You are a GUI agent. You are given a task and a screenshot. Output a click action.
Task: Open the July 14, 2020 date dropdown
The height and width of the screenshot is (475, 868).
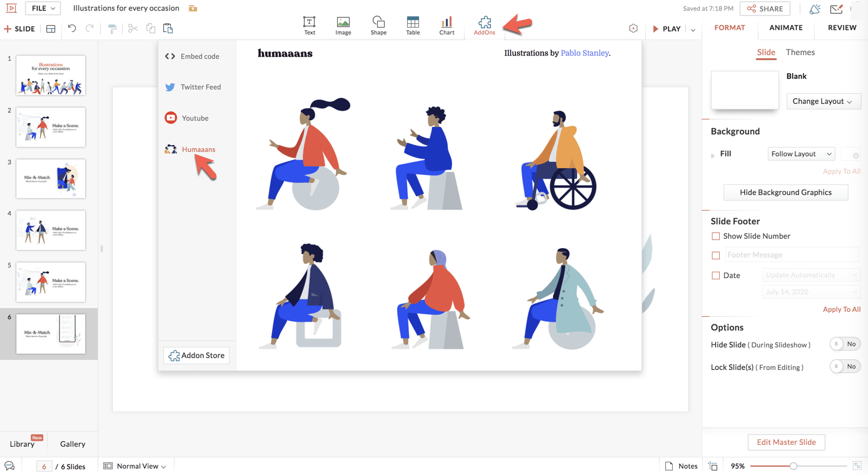pos(811,292)
